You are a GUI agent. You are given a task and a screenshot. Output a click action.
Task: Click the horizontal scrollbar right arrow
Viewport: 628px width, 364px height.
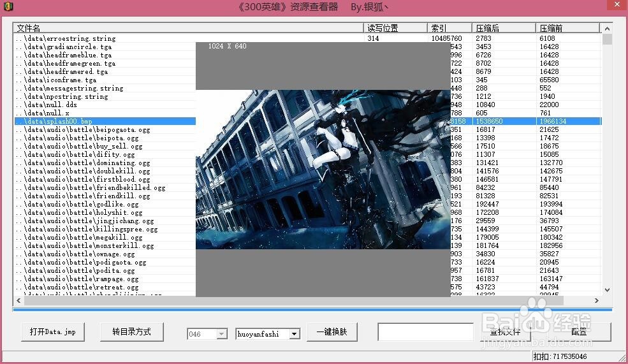(x=597, y=300)
